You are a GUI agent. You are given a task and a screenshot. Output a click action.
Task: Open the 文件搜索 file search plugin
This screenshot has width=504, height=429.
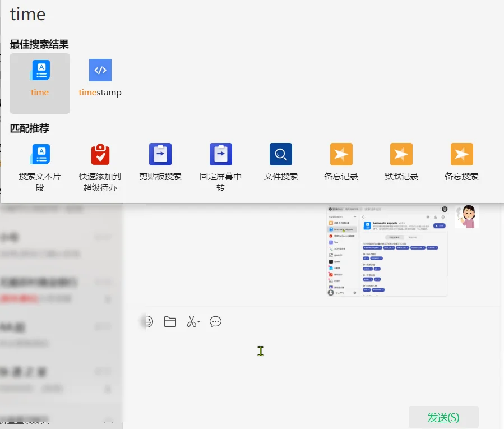[280, 160]
